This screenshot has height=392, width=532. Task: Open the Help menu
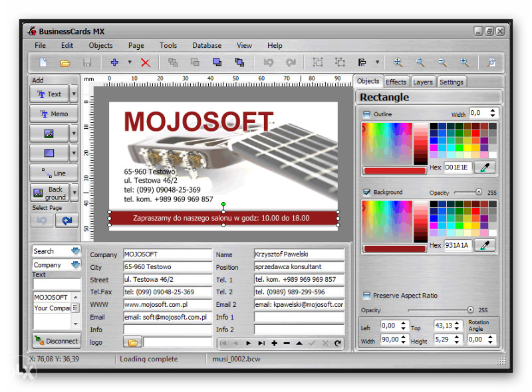pyautogui.click(x=275, y=45)
